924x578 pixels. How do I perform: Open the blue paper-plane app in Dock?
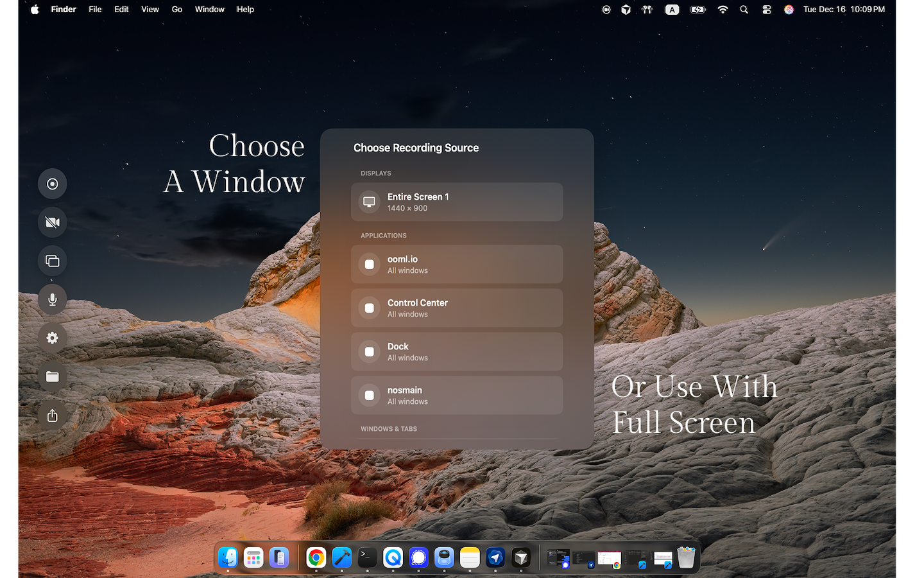(x=495, y=557)
